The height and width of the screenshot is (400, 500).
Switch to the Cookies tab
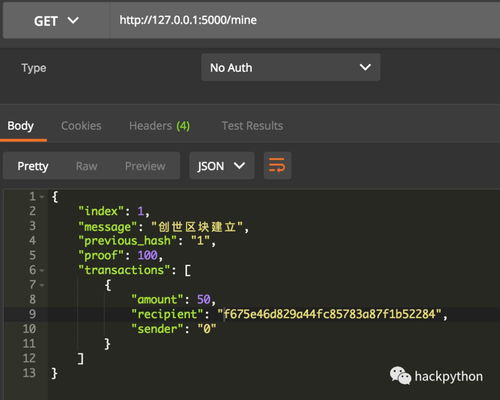(x=81, y=126)
